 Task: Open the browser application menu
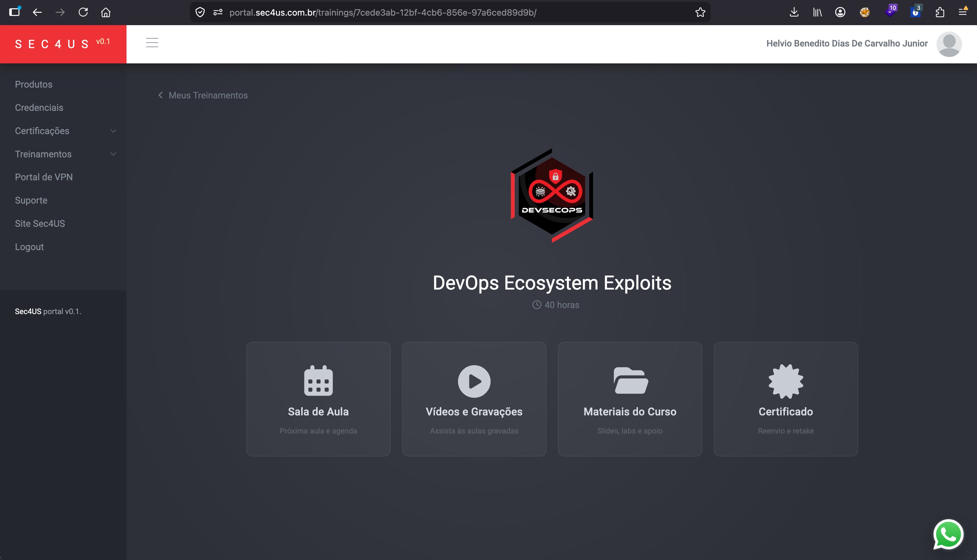(963, 11)
